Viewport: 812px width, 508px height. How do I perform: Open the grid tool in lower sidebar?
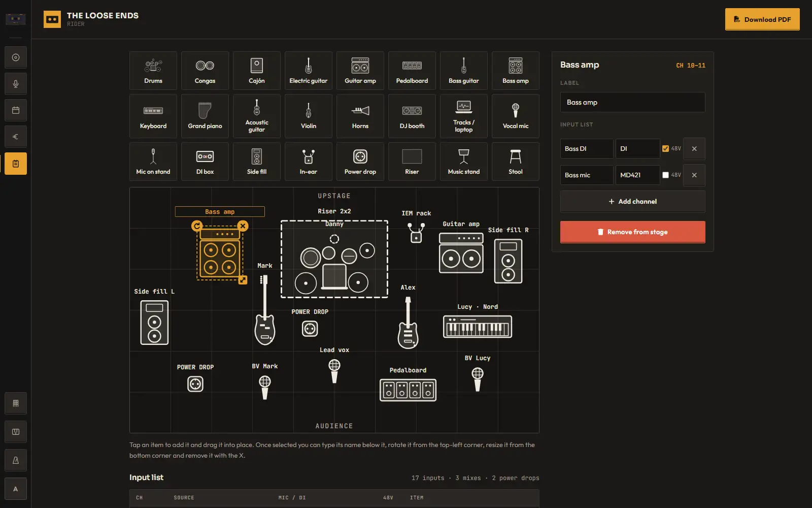[16, 403]
